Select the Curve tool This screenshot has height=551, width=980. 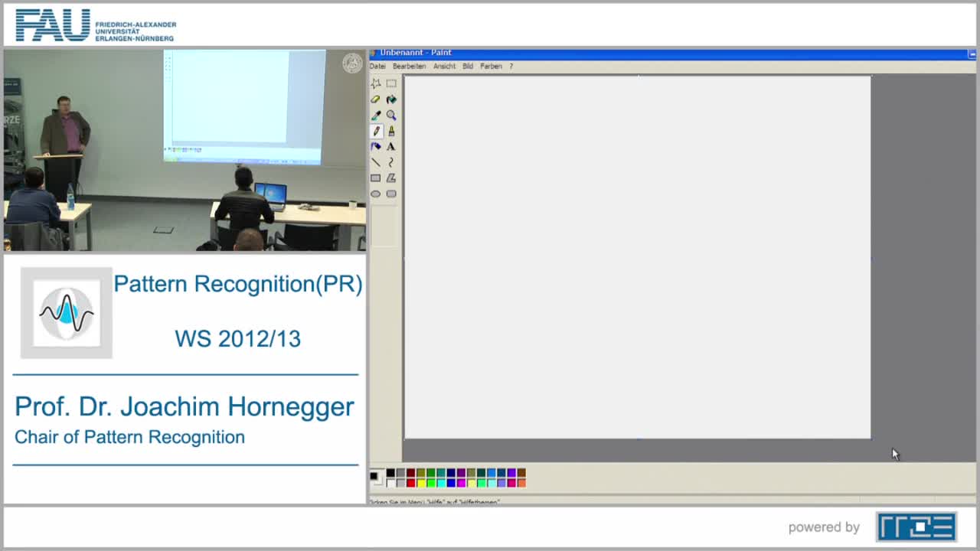(x=391, y=161)
